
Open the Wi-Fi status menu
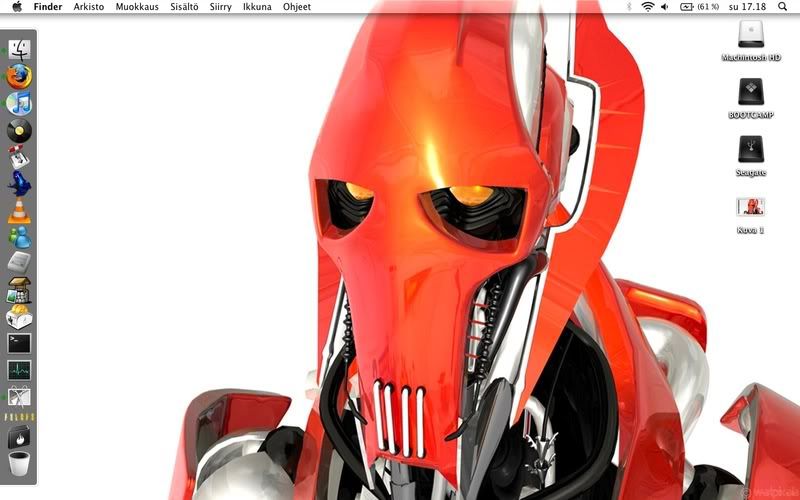coord(648,7)
